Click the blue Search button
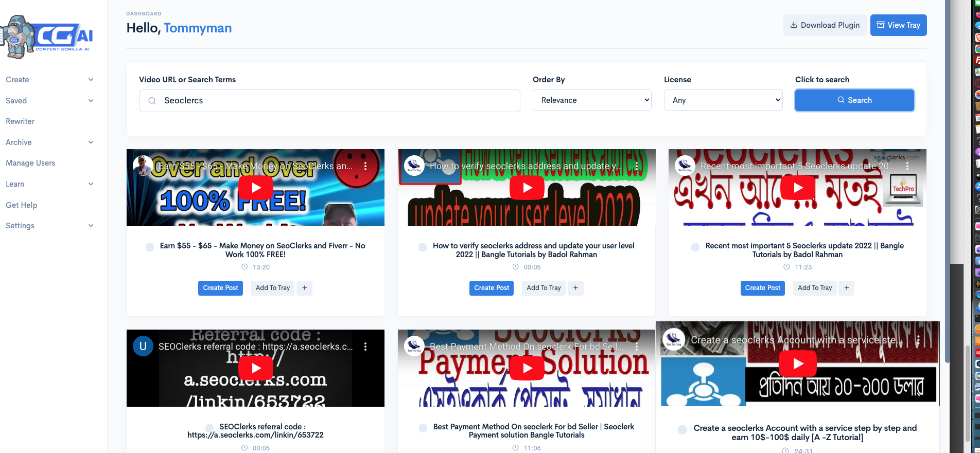 (x=854, y=100)
